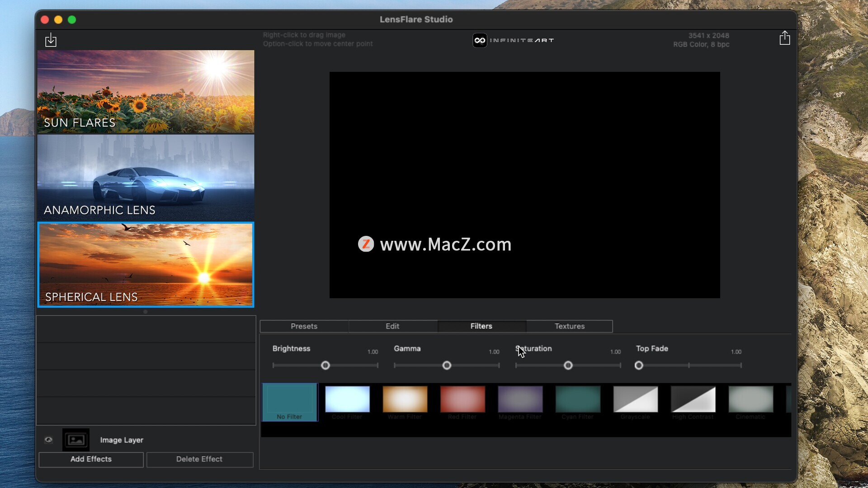Screen dimensions: 868x488
Task: Click the image size text 3541 x 2048
Action: [708, 36]
